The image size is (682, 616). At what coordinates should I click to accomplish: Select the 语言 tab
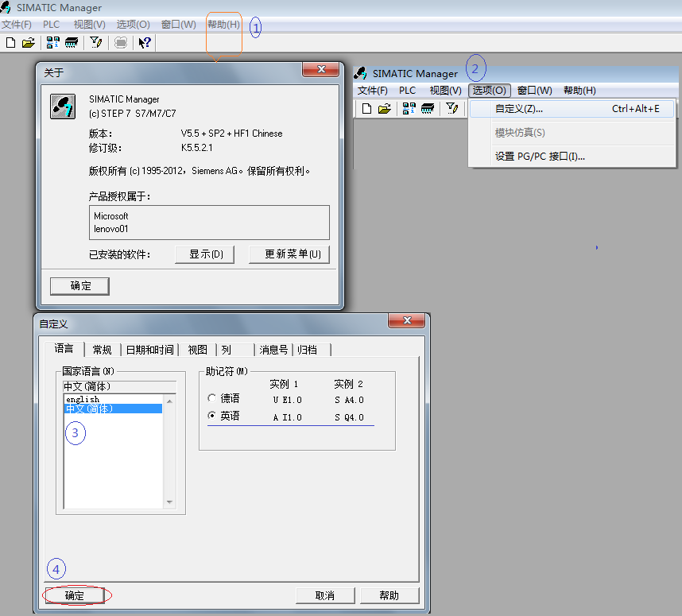[x=64, y=348]
